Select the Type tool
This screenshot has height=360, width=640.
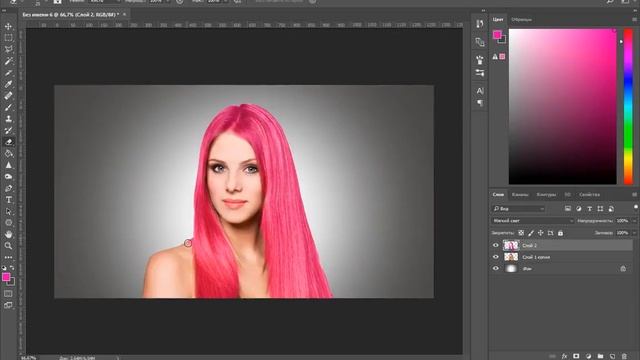click(x=8, y=200)
